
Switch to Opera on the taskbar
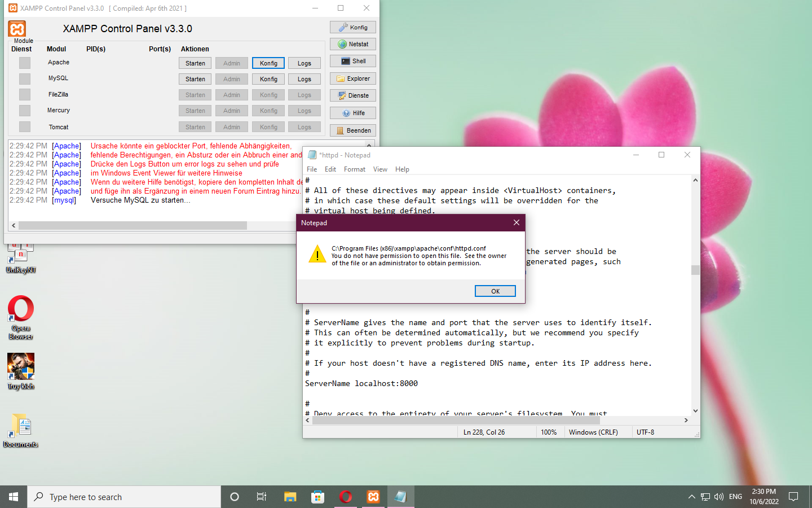point(346,497)
